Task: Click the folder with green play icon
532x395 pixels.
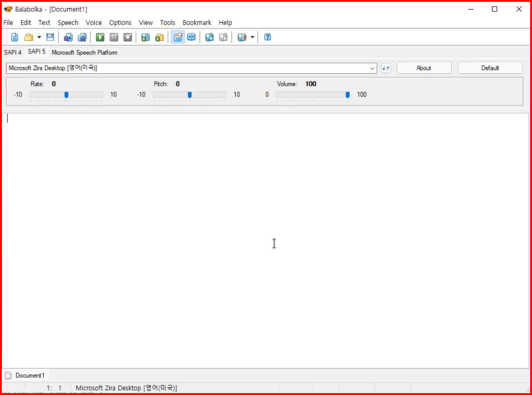Action: (x=160, y=37)
